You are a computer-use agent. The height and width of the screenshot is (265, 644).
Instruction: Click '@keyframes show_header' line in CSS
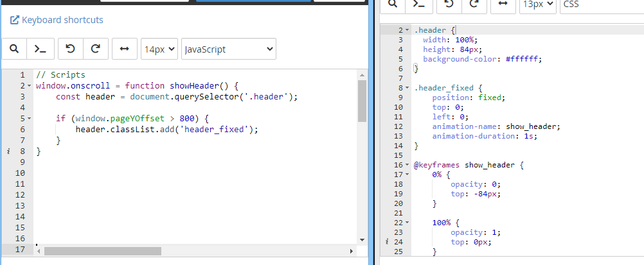click(469, 165)
